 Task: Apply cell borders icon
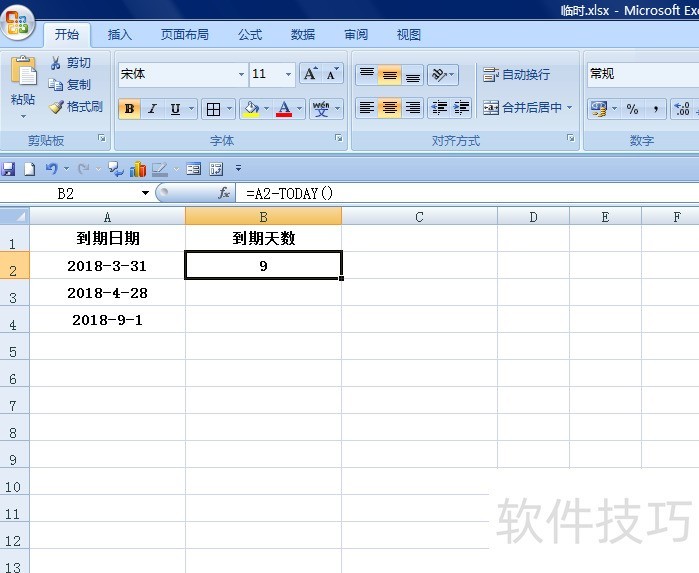(214, 109)
